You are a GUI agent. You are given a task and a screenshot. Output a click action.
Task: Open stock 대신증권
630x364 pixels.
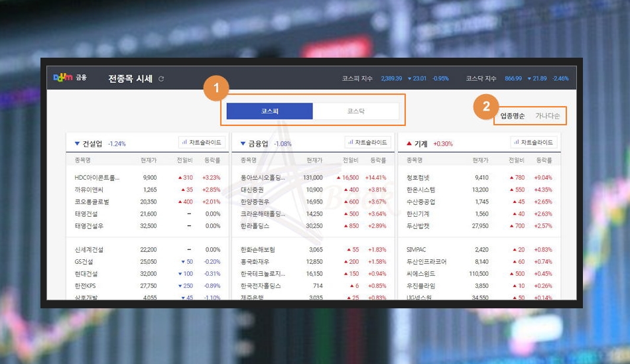pyautogui.click(x=252, y=190)
